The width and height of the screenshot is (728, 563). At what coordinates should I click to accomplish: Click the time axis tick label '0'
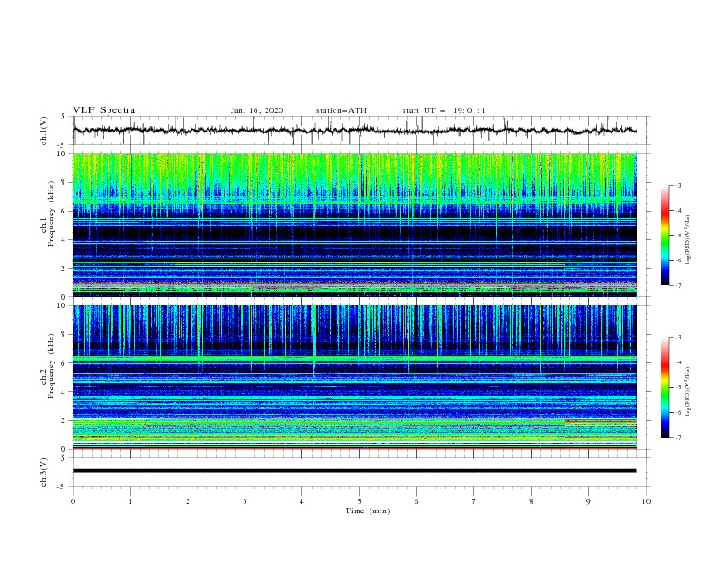tap(73, 501)
